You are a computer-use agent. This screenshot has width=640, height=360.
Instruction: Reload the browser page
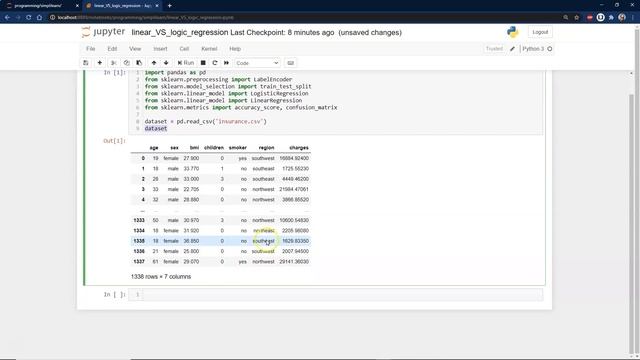(x=29, y=18)
